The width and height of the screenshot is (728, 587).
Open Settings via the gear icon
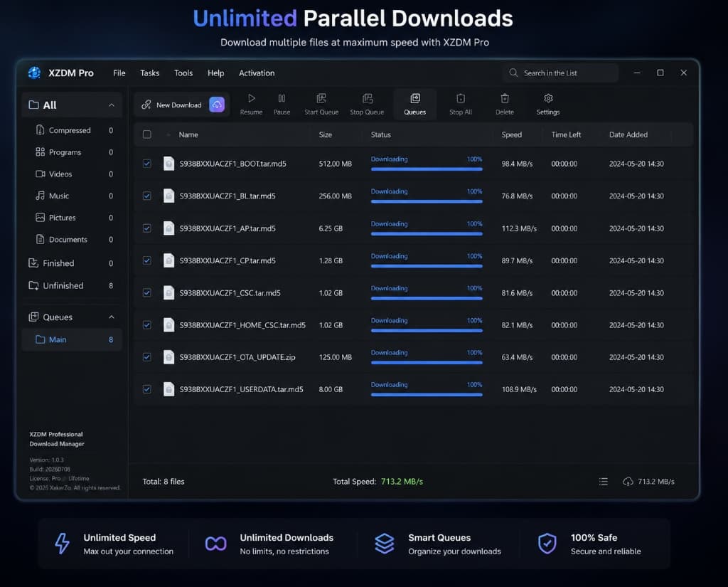coord(548,98)
